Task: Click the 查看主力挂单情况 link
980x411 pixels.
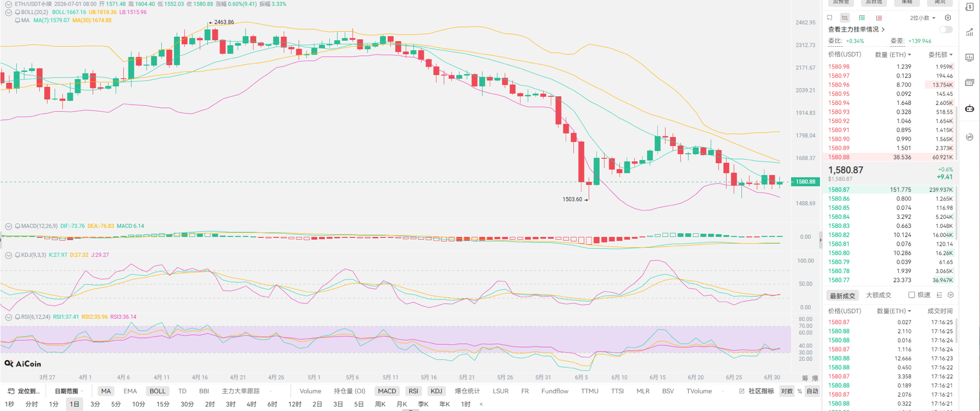Action: coord(856,29)
